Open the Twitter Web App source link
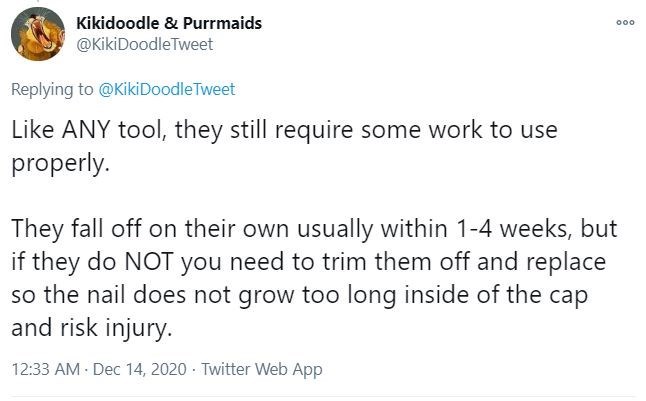Screen dimensions: 646x401 pyautogui.click(x=262, y=369)
